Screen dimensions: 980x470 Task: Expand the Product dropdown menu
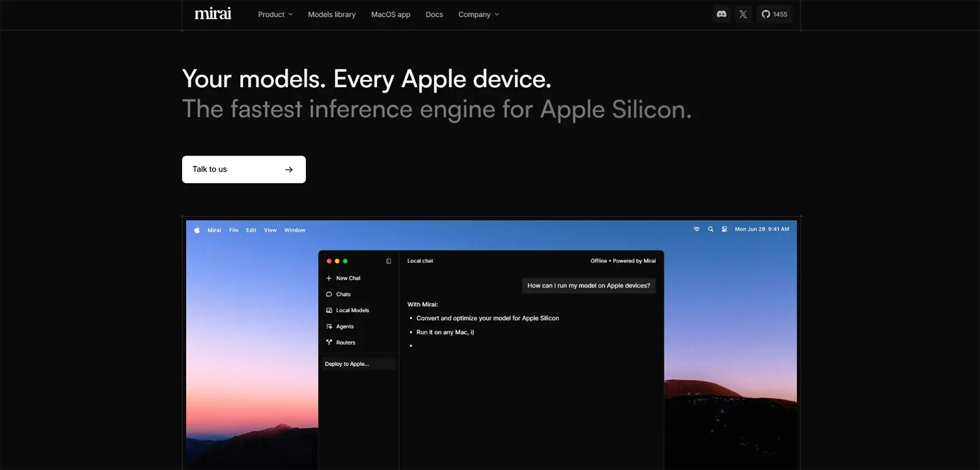click(x=275, y=15)
